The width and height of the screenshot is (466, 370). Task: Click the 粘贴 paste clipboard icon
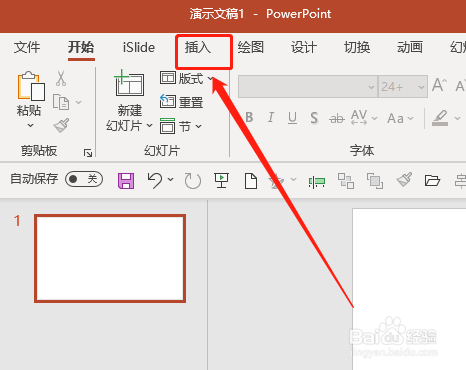click(x=31, y=86)
